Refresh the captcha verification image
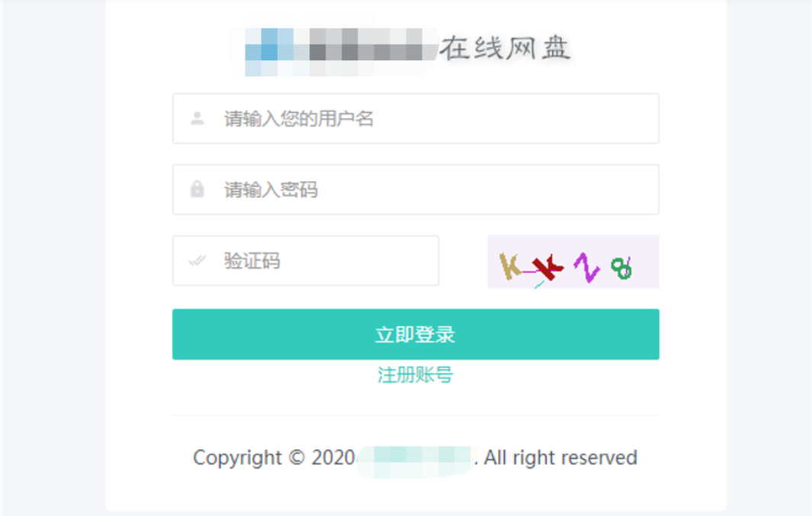The image size is (812, 516). coord(573,262)
